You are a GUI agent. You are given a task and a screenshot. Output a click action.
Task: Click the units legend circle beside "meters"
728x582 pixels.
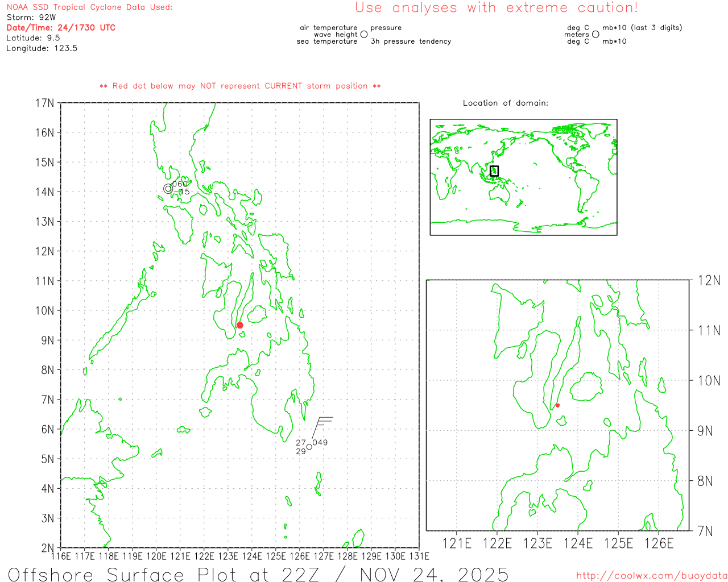point(595,34)
